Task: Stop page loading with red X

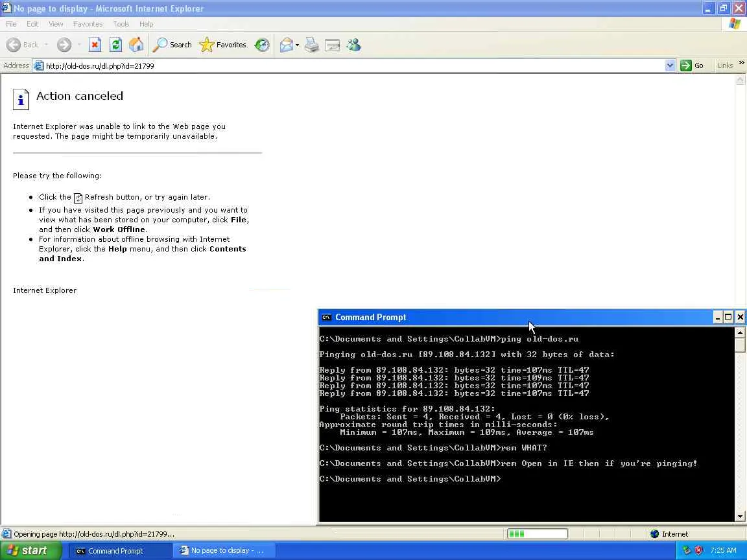Action: 95,45
